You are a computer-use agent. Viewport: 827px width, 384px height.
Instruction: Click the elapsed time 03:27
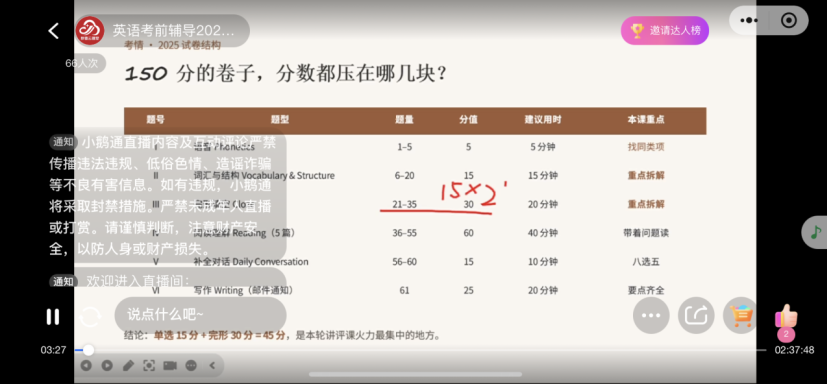(x=53, y=350)
